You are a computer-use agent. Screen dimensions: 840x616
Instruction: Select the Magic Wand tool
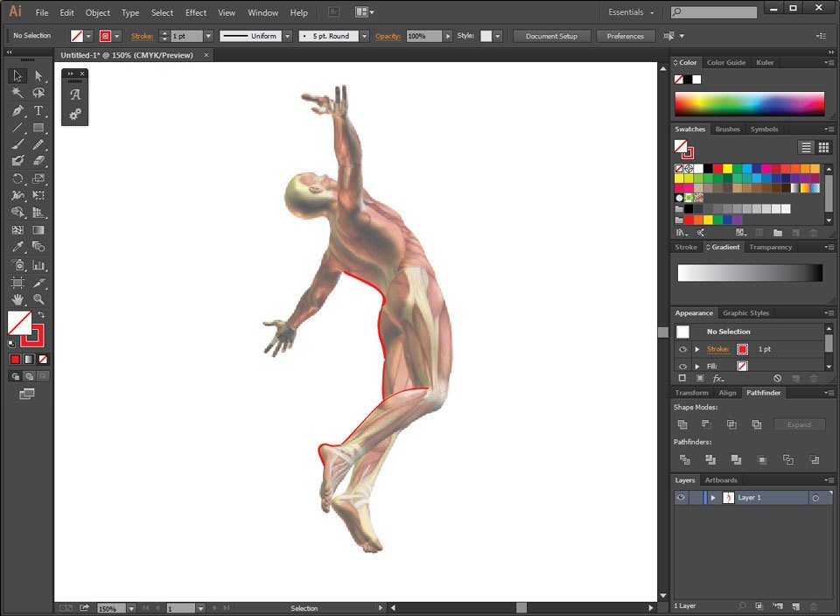pos(17,93)
